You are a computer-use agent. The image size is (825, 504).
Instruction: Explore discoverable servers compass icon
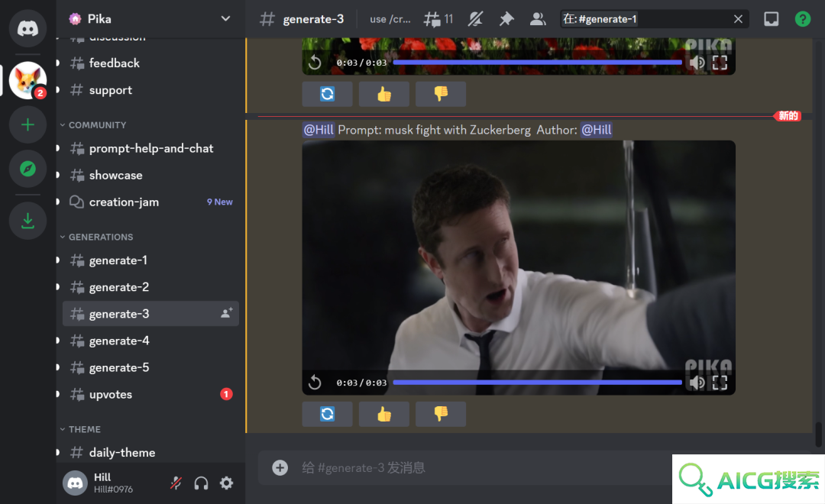pos(28,169)
